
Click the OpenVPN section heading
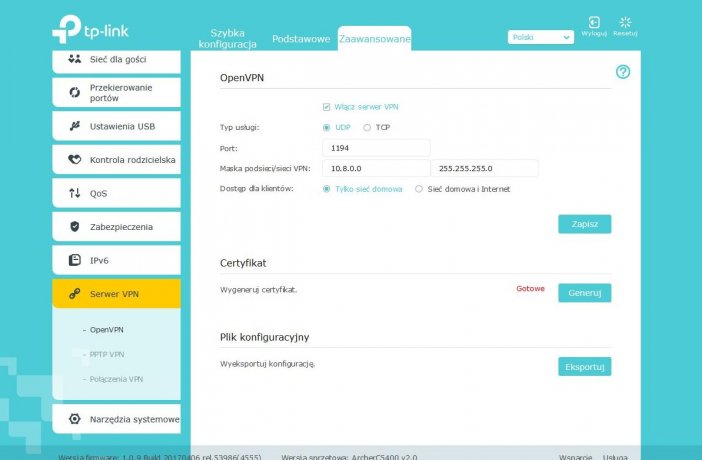pos(242,78)
